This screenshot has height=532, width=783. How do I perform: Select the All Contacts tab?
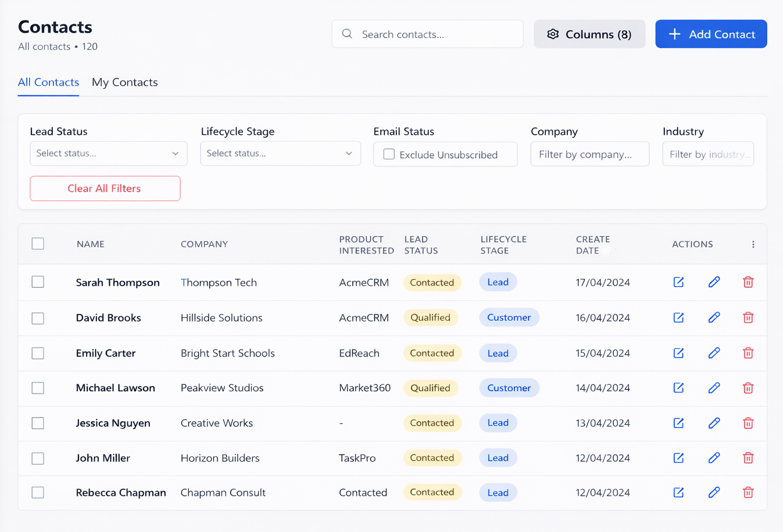[x=48, y=82]
